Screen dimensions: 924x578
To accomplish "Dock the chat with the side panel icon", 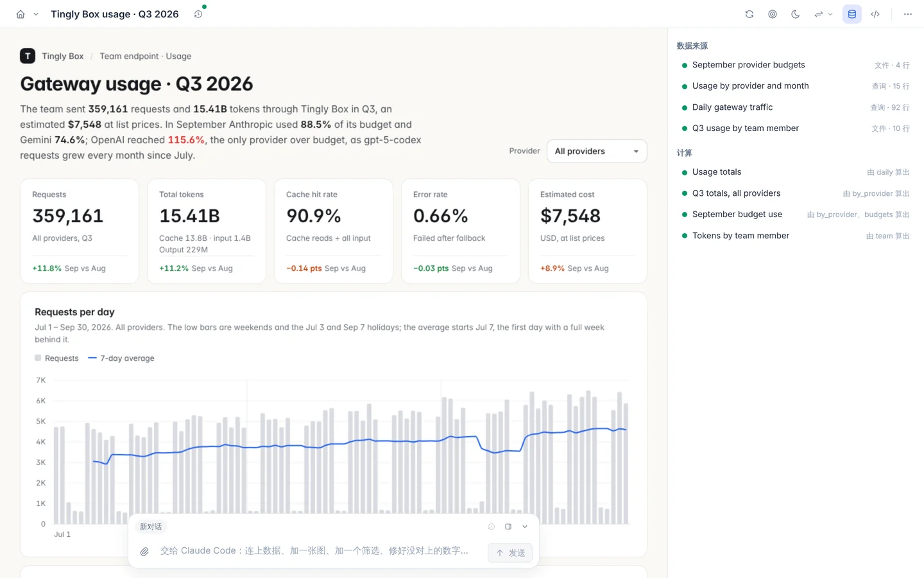I will pyautogui.click(x=508, y=527).
